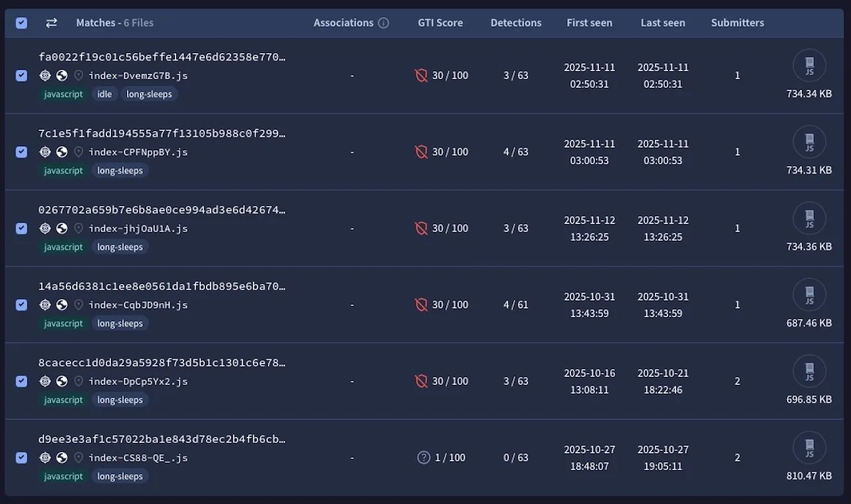The height and width of the screenshot is (504, 851).
Task: Select the javascript tag on the first row
Action: pyautogui.click(x=63, y=94)
